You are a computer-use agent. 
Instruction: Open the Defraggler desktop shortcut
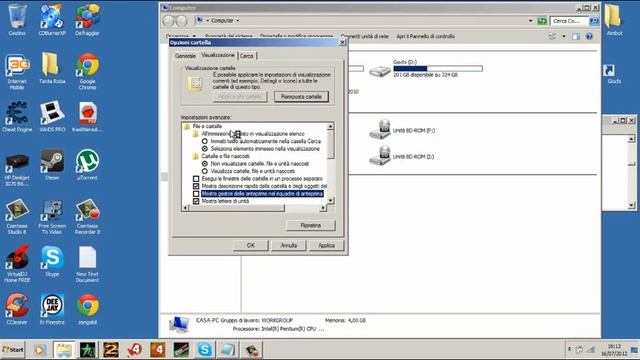tap(87, 20)
